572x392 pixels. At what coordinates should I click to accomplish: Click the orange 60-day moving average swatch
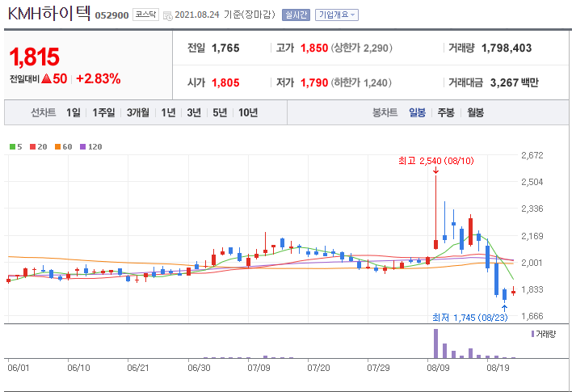coord(57,147)
